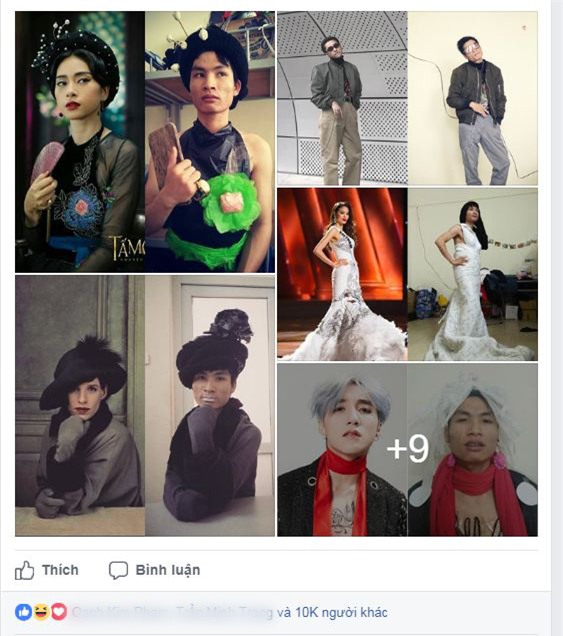This screenshot has height=636, width=563.
Task: Click the red Love heart reaction icon
Action: click(x=59, y=612)
